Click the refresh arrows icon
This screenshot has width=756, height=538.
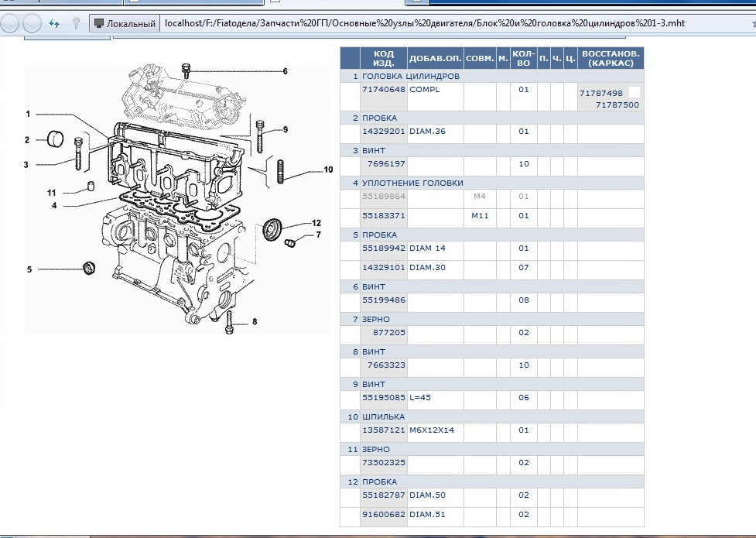[55, 24]
